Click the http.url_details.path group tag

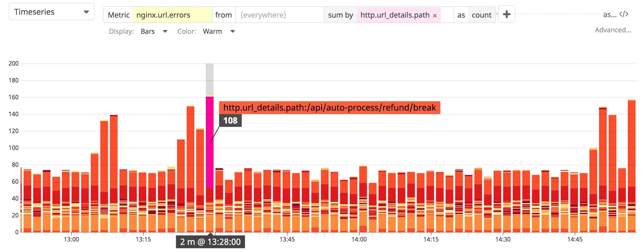click(x=394, y=15)
